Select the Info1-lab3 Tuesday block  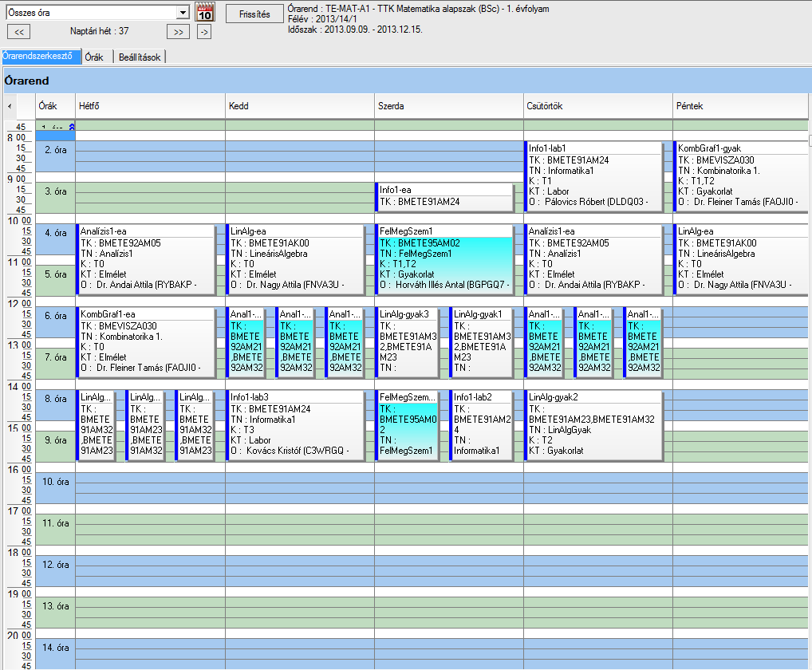coord(296,425)
